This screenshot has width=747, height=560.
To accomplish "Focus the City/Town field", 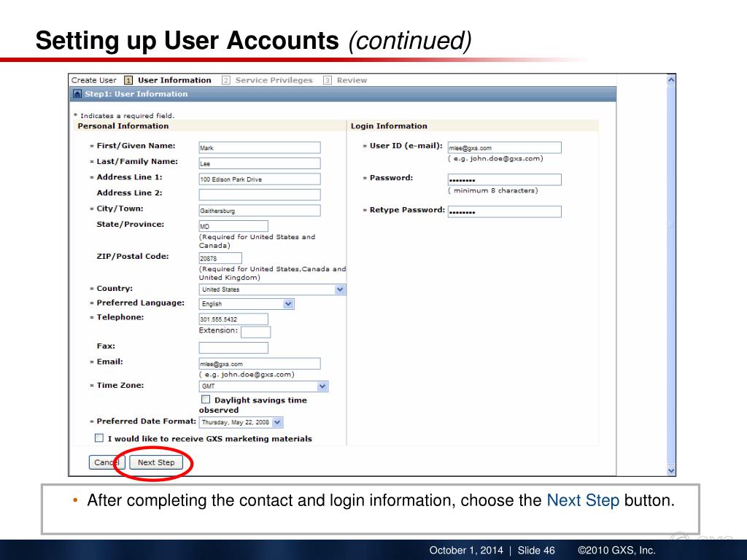I will (260, 211).
